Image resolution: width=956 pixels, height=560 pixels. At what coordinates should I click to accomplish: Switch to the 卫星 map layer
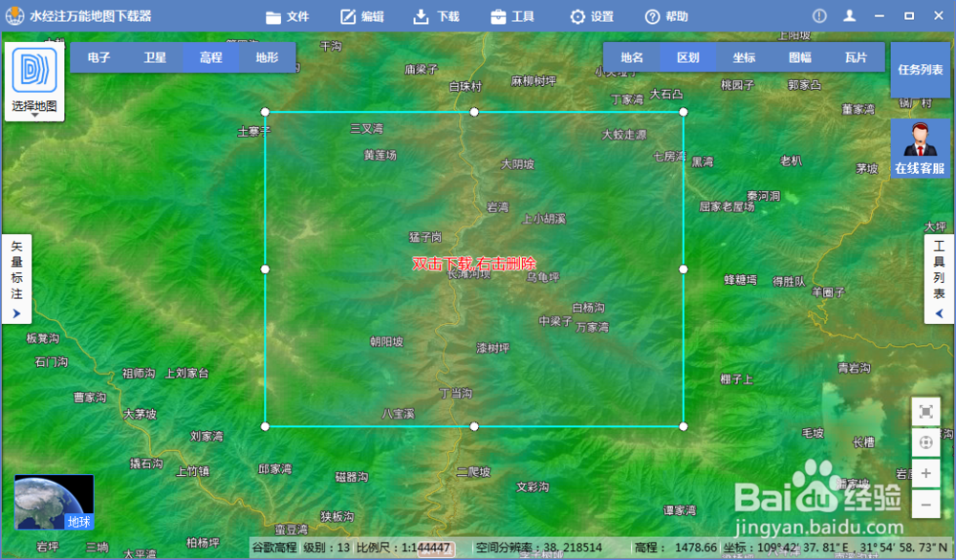[154, 57]
